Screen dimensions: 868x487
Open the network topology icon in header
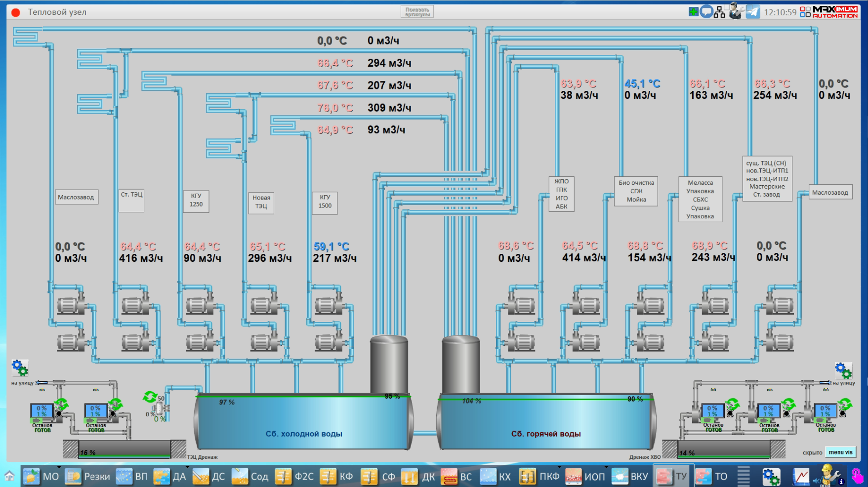719,12
